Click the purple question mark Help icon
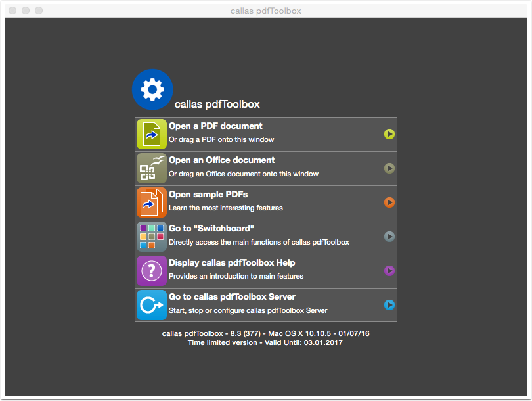The image size is (532, 401). [x=151, y=271]
